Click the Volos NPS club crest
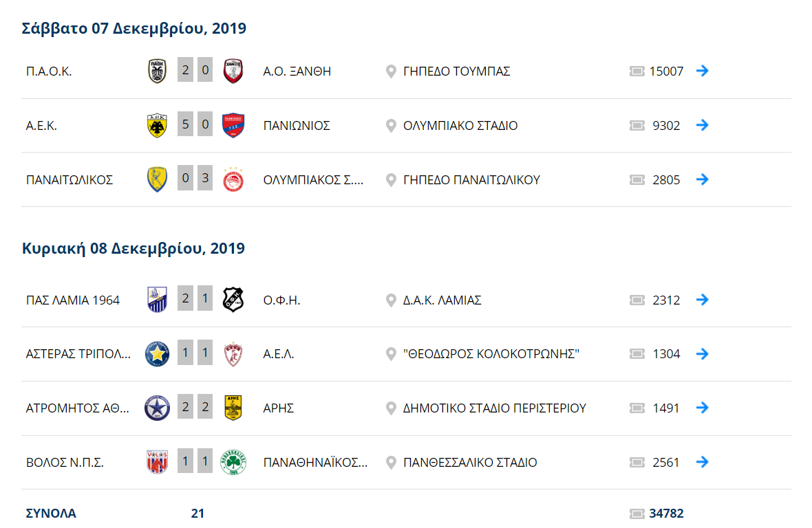The height and width of the screenshot is (528, 812). [158, 462]
